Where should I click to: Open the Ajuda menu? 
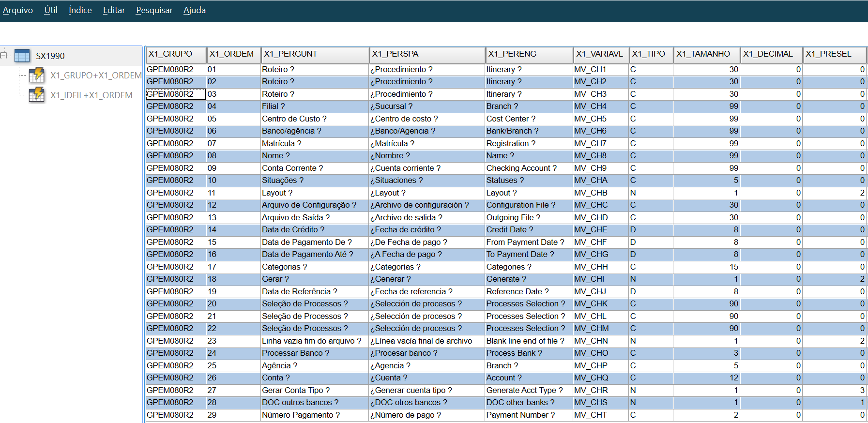(x=195, y=10)
